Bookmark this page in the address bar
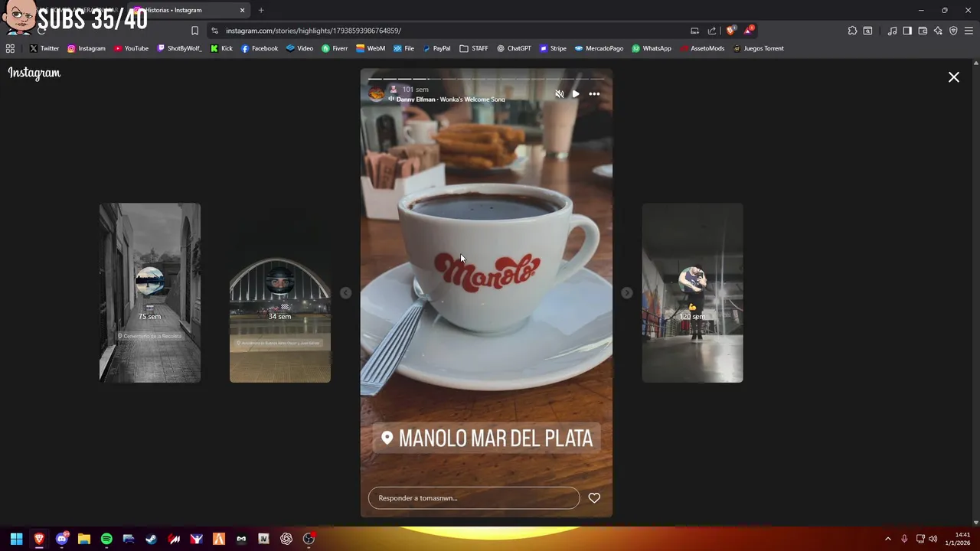Screen dimensions: 980x551 pos(194,31)
